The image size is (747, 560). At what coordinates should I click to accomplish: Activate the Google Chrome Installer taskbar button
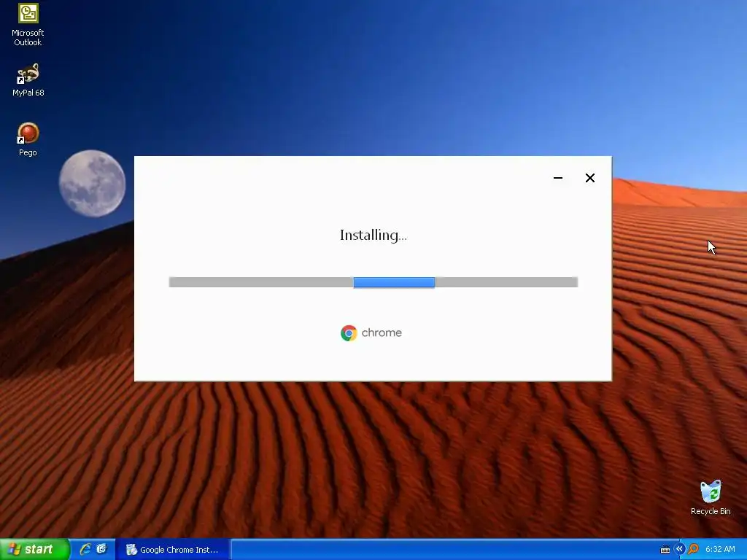[172, 550]
